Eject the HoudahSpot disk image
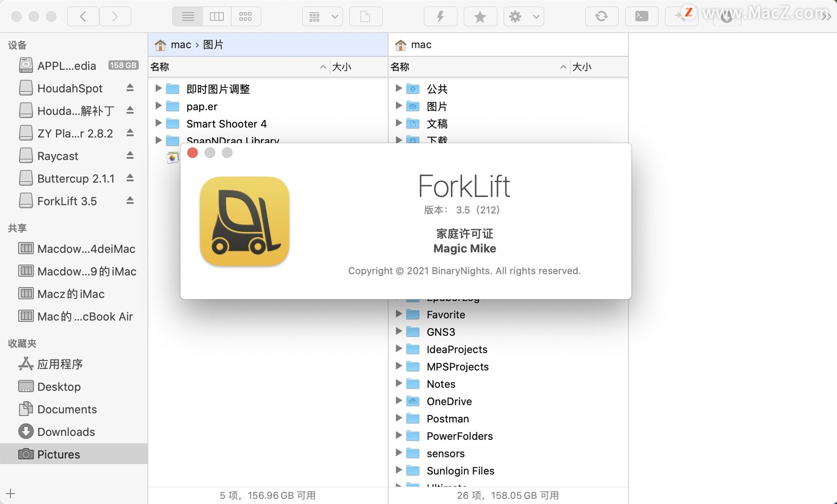The width and height of the screenshot is (837, 504). (x=130, y=88)
